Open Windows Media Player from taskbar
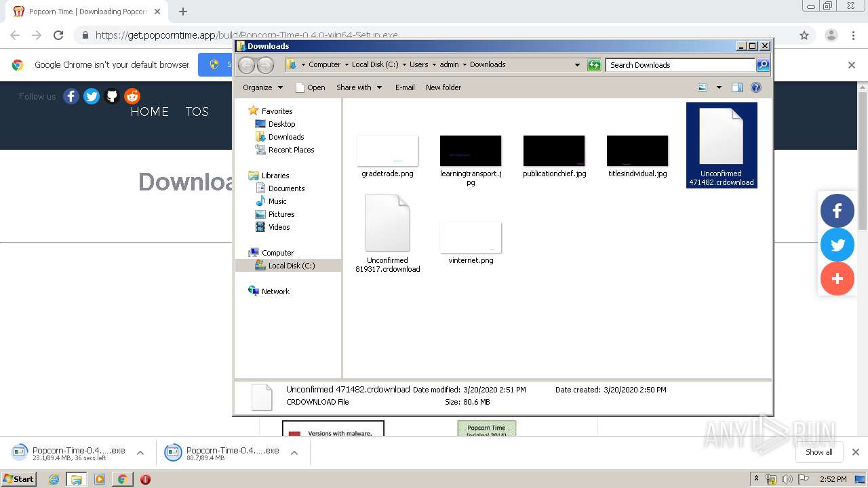This screenshot has width=868, height=488. (100, 479)
